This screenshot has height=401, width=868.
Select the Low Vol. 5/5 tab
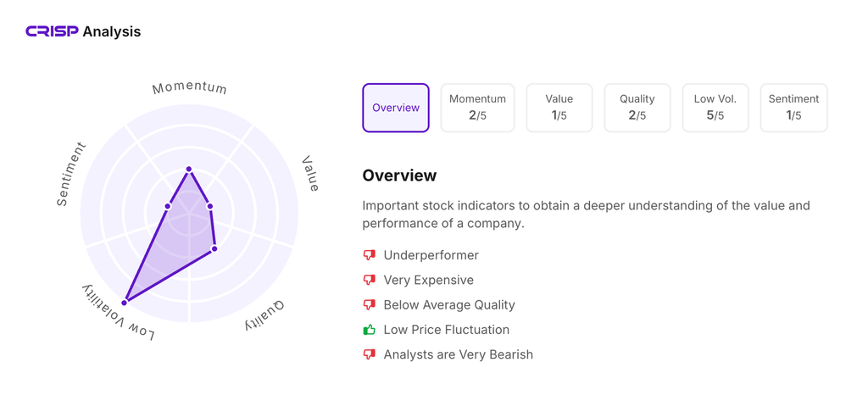(715, 108)
